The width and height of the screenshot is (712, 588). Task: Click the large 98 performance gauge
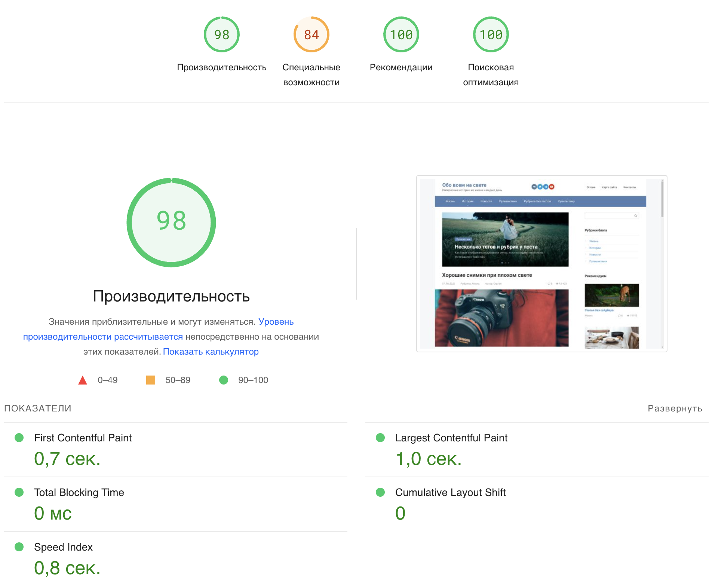171,223
